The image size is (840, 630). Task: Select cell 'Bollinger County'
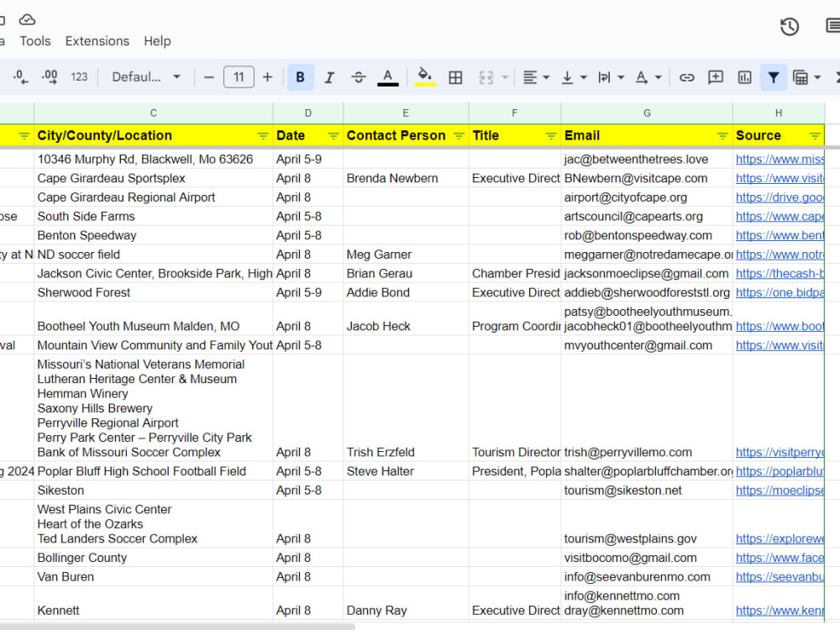click(x=153, y=559)
